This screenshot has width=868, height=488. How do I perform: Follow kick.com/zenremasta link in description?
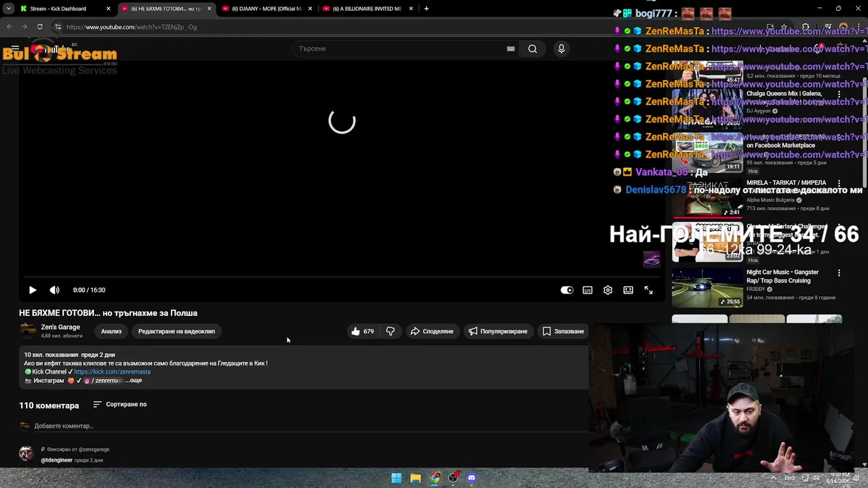(x=112, y=371)
